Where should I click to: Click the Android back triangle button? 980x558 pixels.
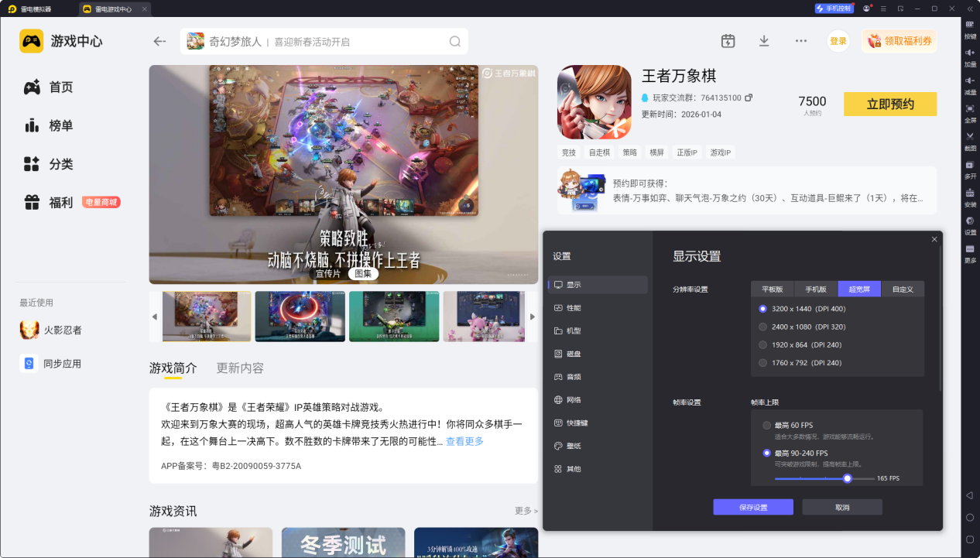pos(969,495)
